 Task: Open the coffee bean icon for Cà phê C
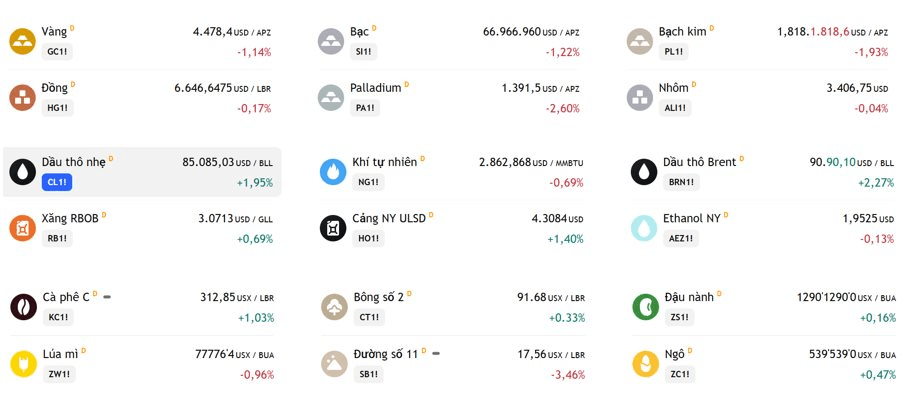23,307
